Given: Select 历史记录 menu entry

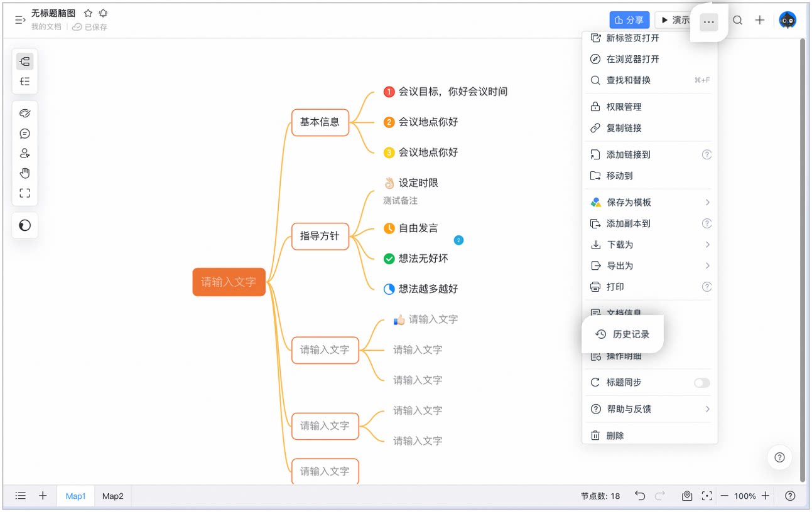Looking at the screenshot, I should point(622,334).
